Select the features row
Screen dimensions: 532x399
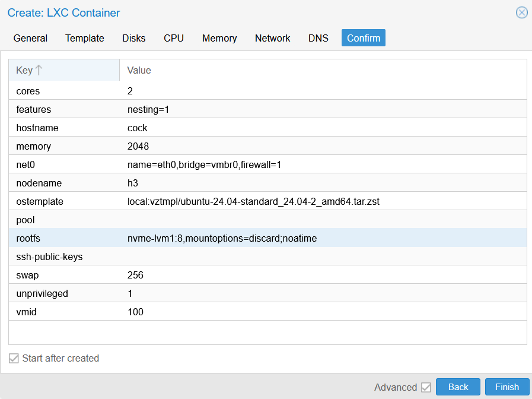pyautogui.click(x=267, y=109)
